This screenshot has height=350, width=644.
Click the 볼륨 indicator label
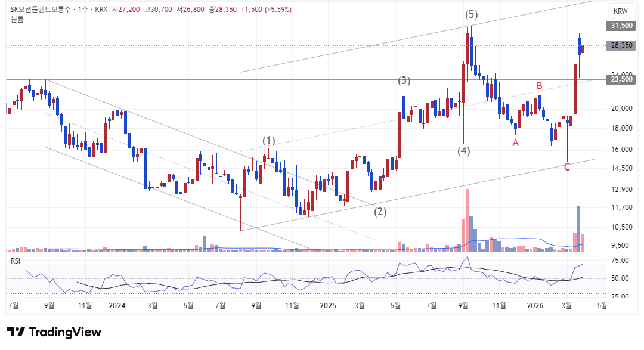point(17,19)
